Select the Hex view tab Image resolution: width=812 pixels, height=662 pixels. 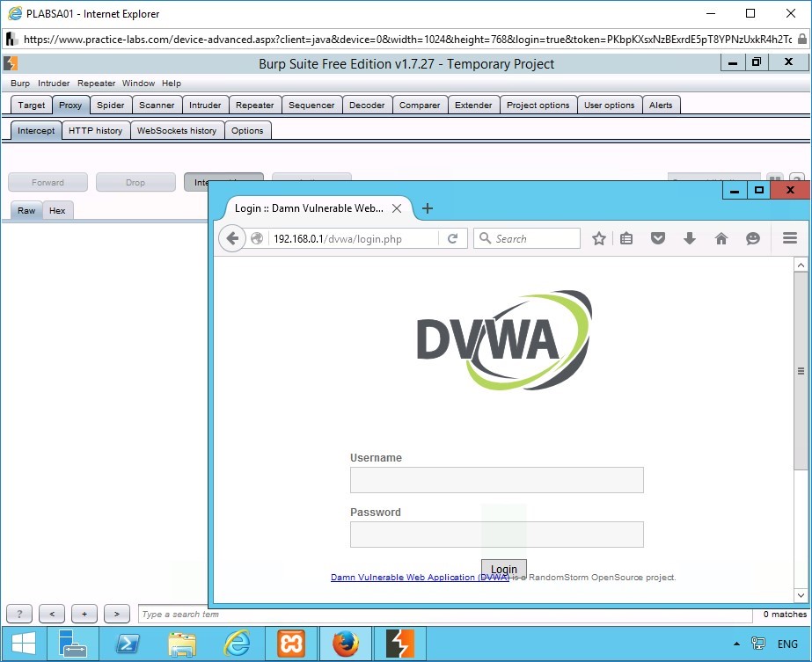pyautogui.click(x=57, y=211)
